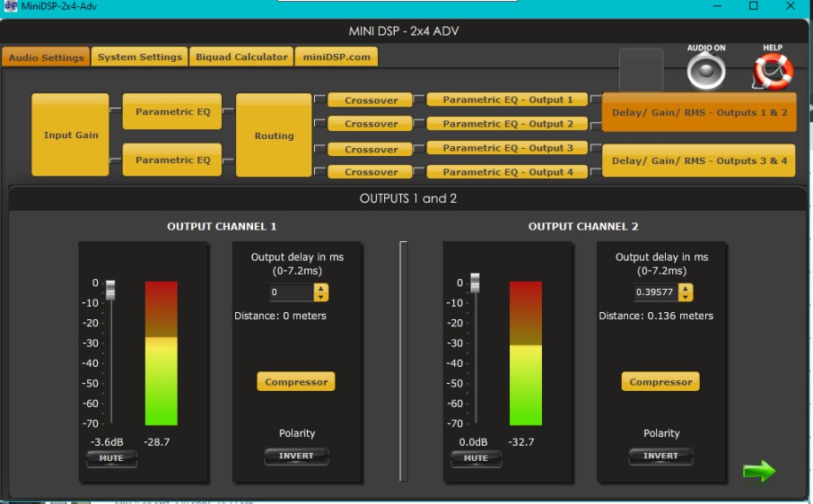813x504 pixels.
Task: Invert polarity of Output Channel 2
Action: pyautogui.click(x=660, y=456)
